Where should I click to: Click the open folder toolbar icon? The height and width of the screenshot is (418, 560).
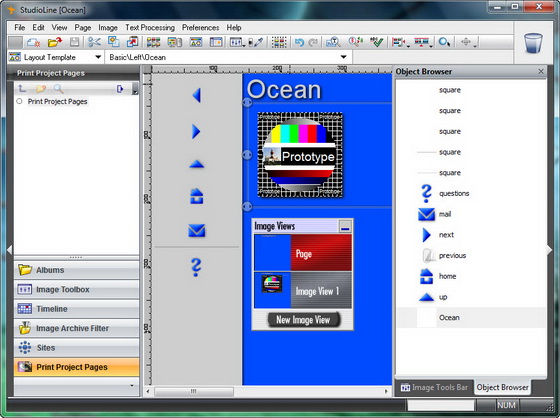coord(54,42)
